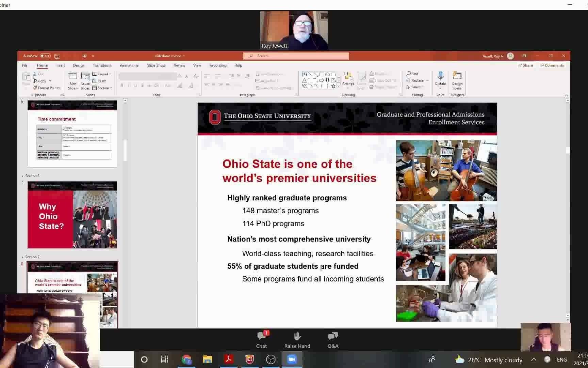Open the Replace dropdown arrow
Viewport: 588px width, 368px height.
click(427, 81)
